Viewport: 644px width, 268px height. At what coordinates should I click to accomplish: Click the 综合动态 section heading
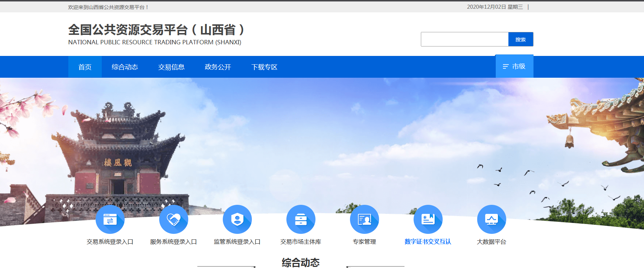301,262
